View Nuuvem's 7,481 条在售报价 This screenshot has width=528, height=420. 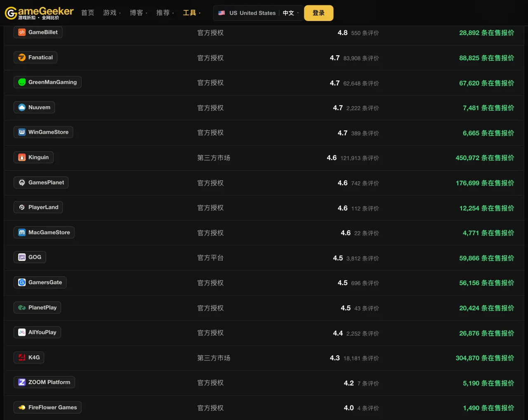[x=488, y=108]
